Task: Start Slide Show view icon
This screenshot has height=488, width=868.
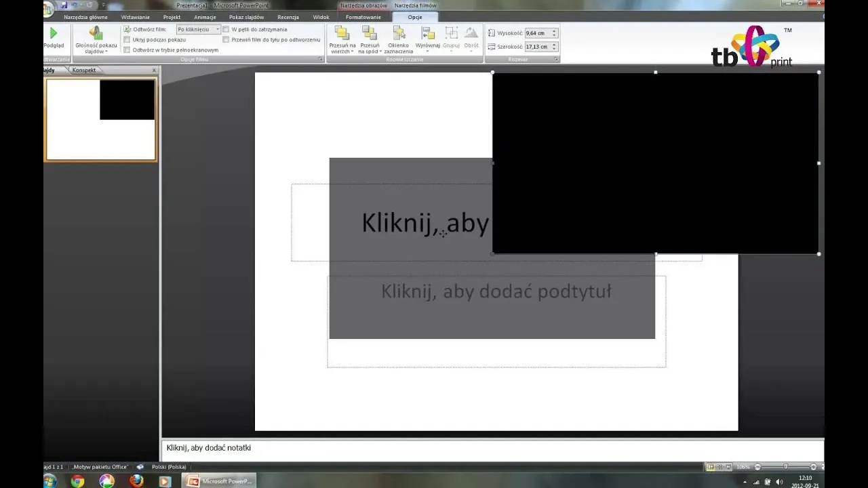Action: click(729, 467)
